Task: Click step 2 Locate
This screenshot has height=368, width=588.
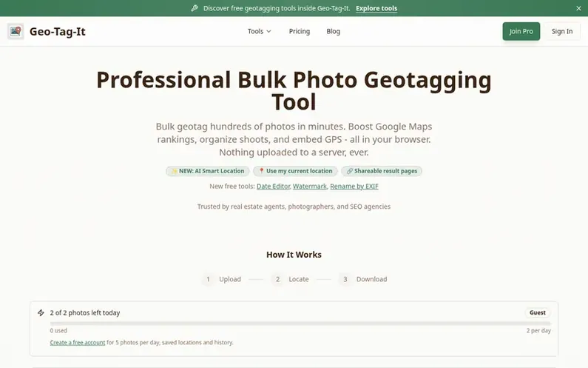Action: point(290,279)
